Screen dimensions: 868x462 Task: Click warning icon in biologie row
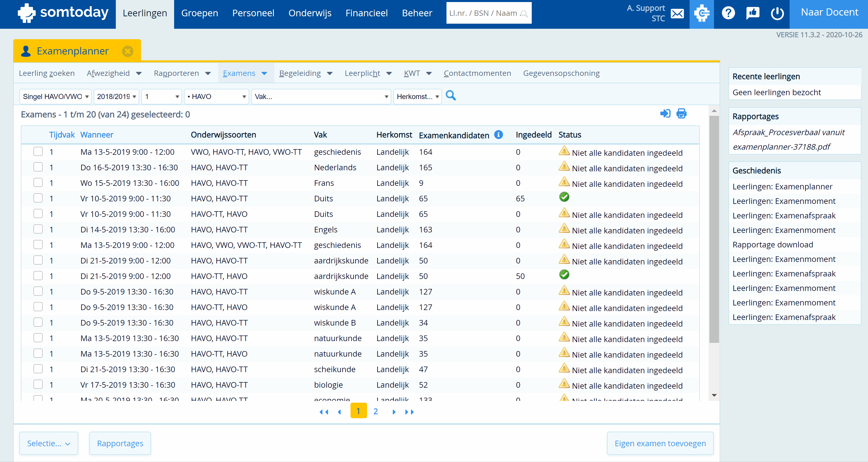coord(564,384)
